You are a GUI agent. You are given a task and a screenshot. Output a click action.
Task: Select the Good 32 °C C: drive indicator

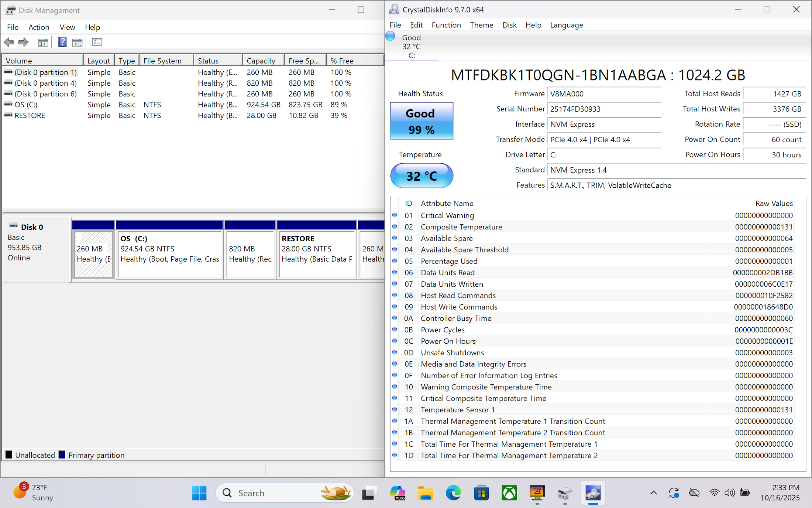(411, 46)
